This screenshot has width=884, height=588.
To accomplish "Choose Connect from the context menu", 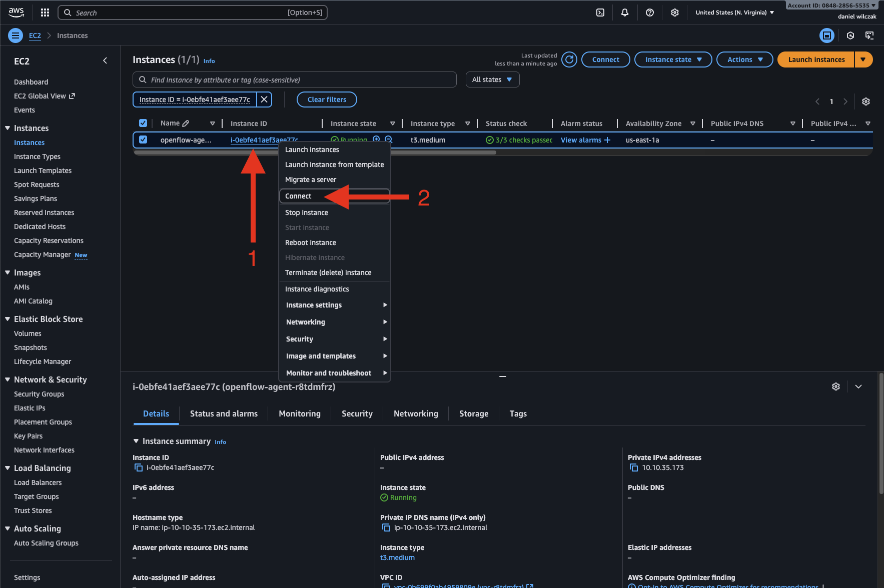I will point(298,196).
